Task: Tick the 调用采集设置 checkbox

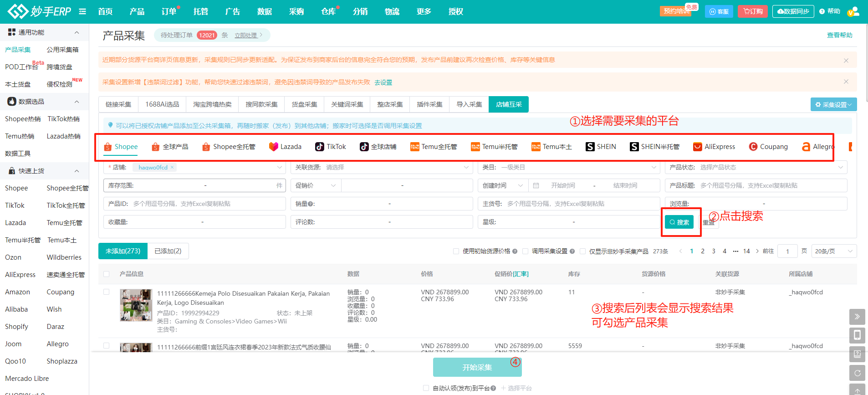Action: tap(525, 251)
